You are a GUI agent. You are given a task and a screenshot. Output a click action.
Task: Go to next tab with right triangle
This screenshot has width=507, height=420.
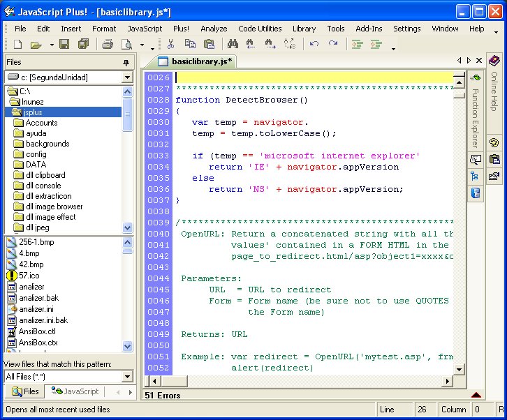[x=469, y=61]
